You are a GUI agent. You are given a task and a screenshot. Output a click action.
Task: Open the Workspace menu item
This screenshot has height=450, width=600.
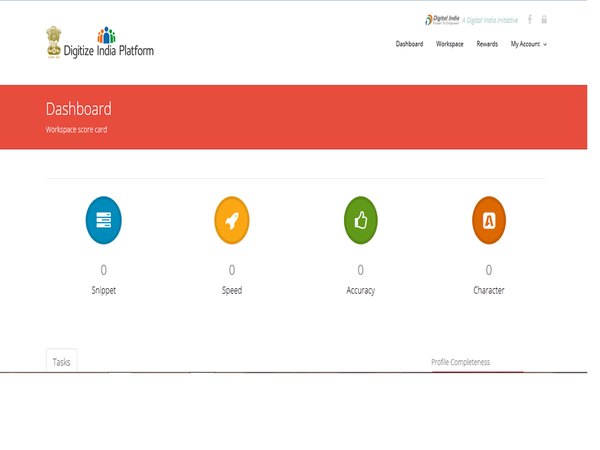[x=449, y=44]
